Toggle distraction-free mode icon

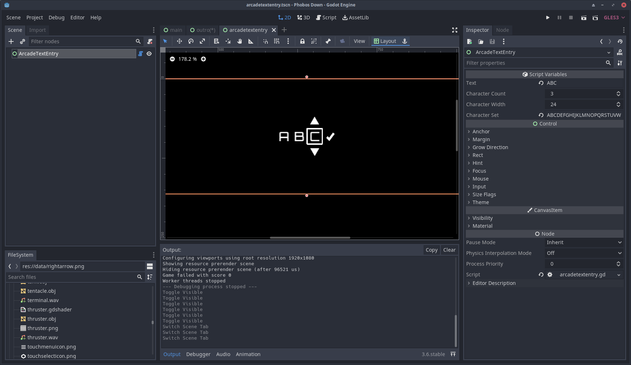(x=454, y=30)
